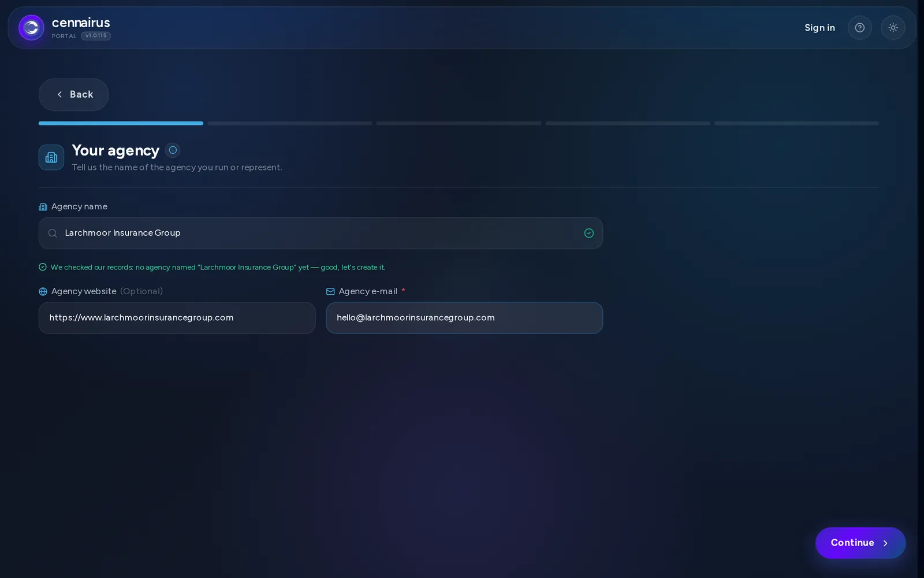Click the green check icon in Agency name field
This screenshot has height=578, width=924.
tap(589, 234)
